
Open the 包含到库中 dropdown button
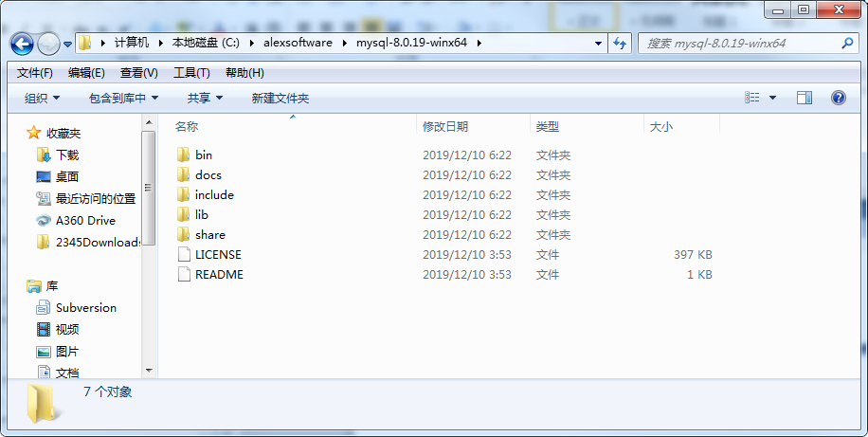coord(123,98)
